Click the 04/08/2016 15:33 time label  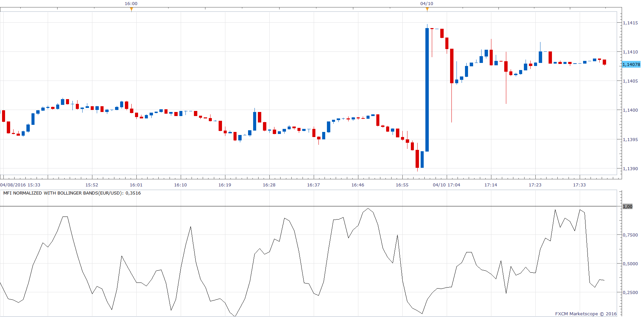[20, 185]
